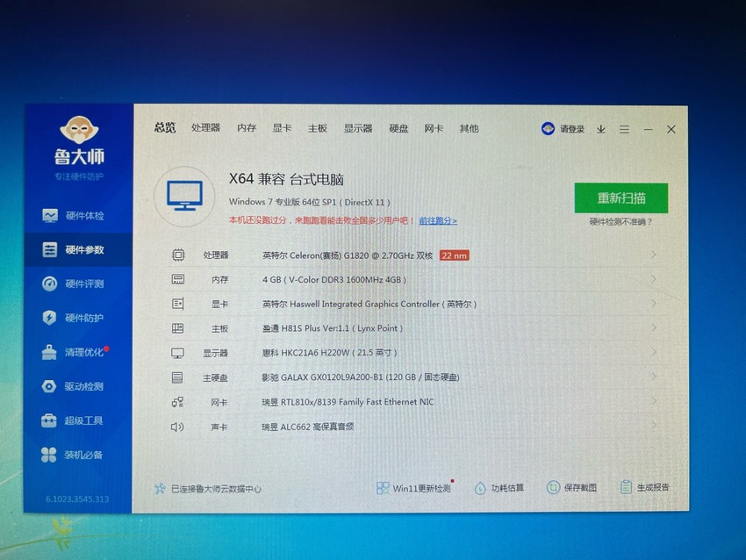Click the V-Color DDR3 1600MHz memory text
The height and width of the screenshot is (560, 746).
334,280
